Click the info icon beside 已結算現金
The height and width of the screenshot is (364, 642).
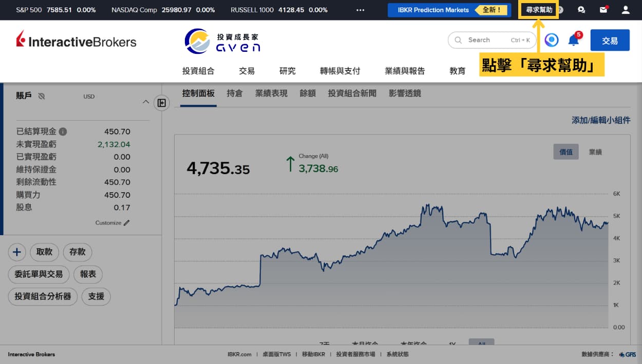pos(63,131)
